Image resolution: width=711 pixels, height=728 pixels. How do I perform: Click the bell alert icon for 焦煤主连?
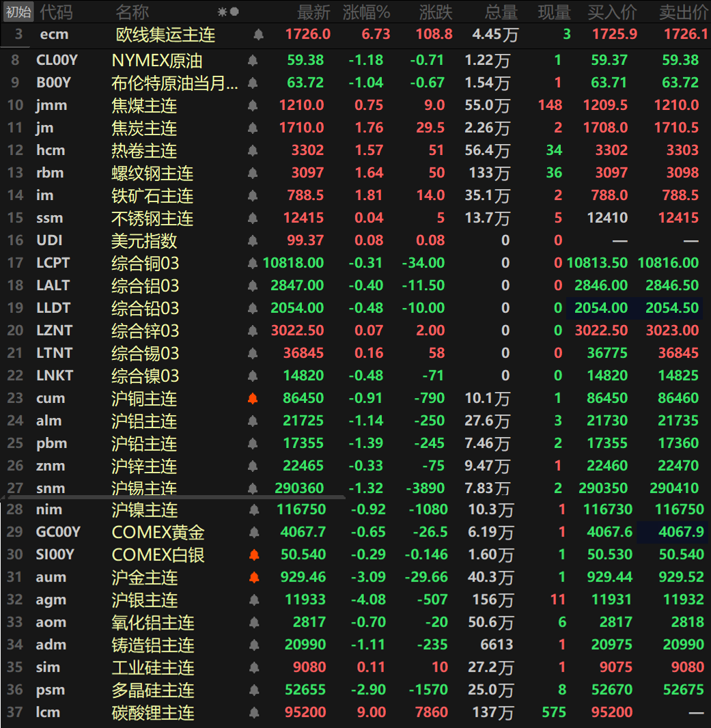point(252,104)
